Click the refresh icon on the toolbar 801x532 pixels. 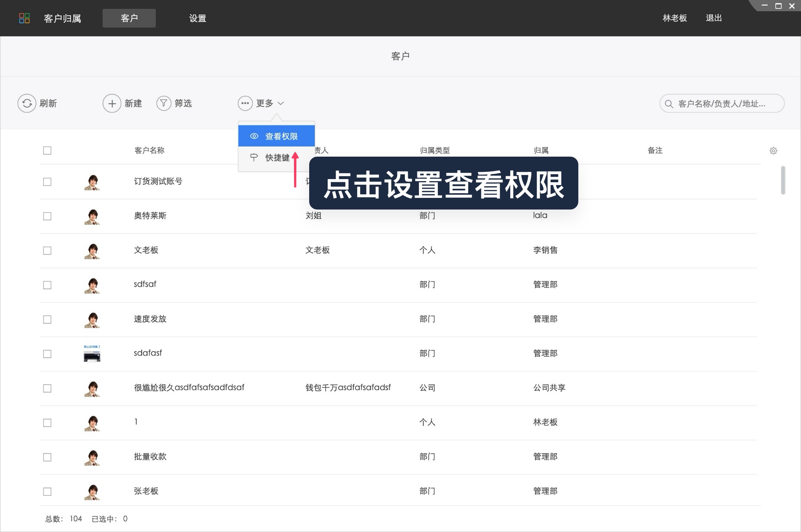tap(26, 103)
